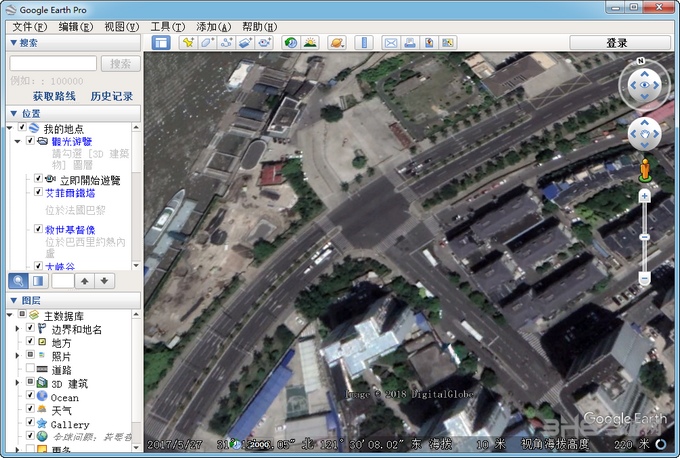The width and height of the screenshot is (680, 458).
Task: Click the places search magnifier button
Action: (x=19, y=281)
